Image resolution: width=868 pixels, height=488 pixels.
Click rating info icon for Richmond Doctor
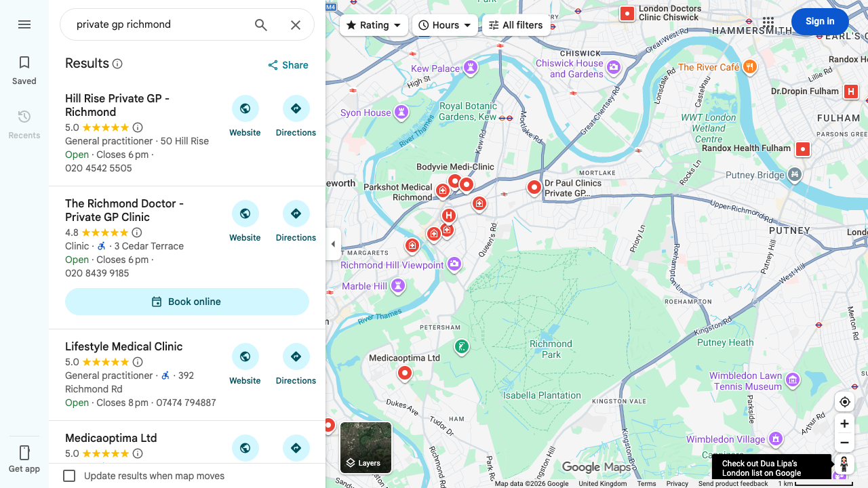point(137,232)
